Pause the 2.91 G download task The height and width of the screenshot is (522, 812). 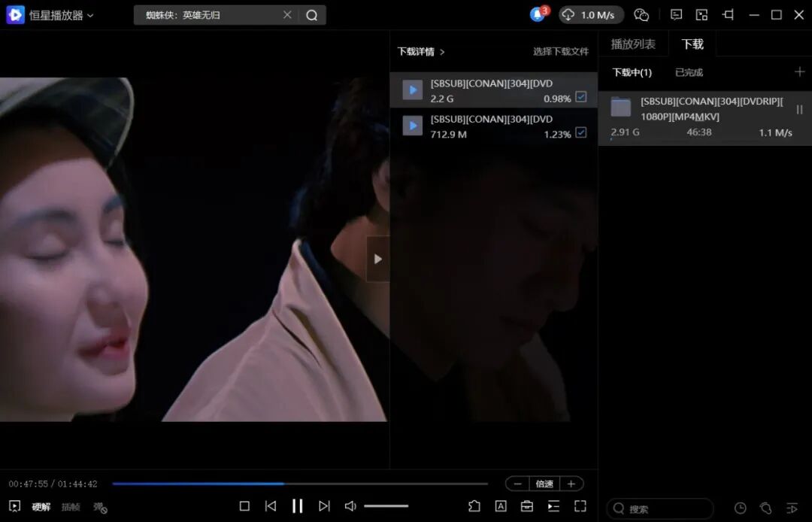tap(799, 109)
